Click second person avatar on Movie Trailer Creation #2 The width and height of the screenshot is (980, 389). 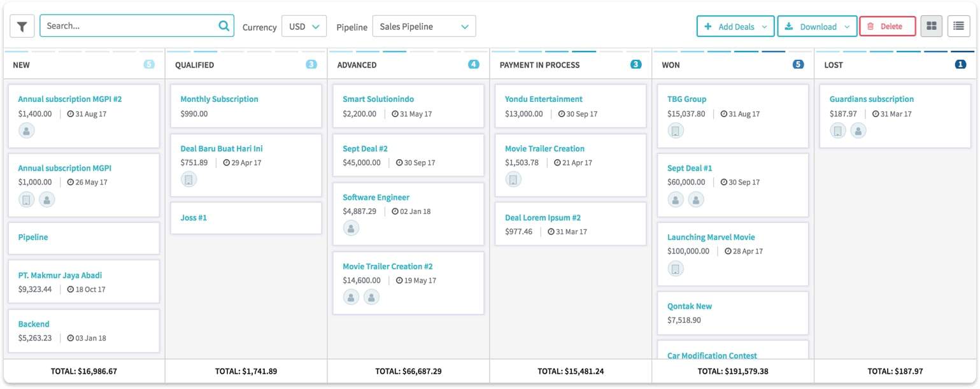pos(371,297)
